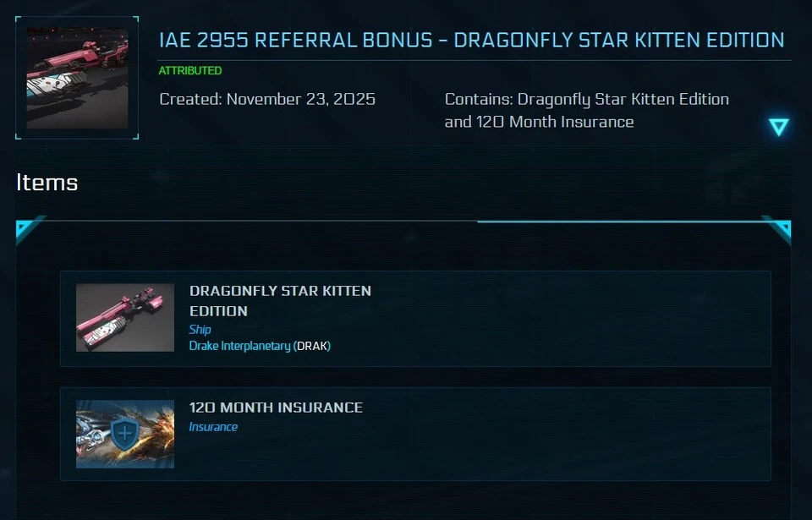Click the 120 MONTH INSURANCE item name
Screen dimensions: 812x520
(274, 407)
